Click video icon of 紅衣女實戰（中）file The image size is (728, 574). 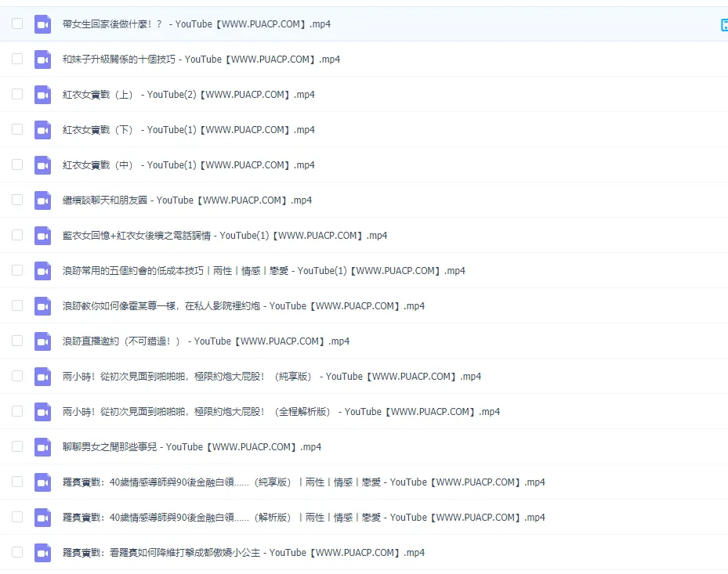point(43,165)
